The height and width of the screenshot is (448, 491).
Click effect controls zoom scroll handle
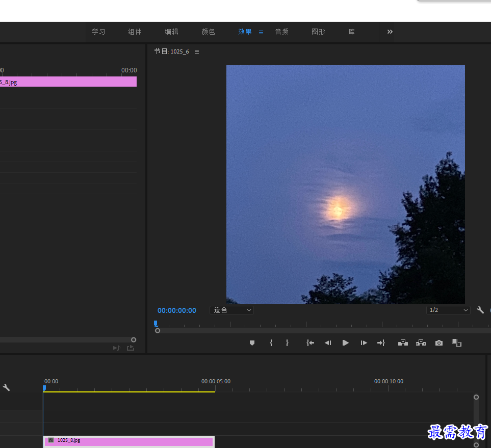coord(134,339)
